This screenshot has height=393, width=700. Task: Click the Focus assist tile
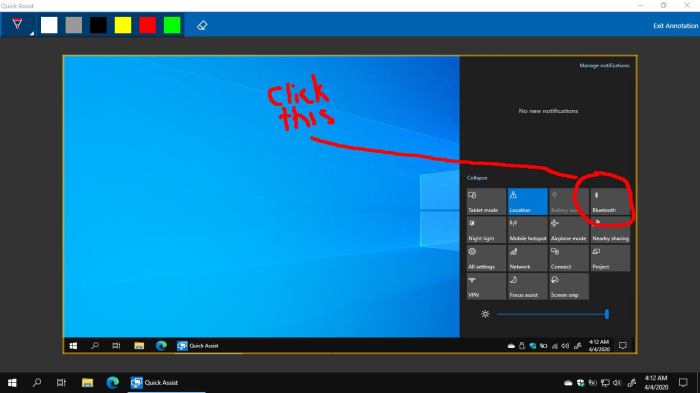coord(527,286)
